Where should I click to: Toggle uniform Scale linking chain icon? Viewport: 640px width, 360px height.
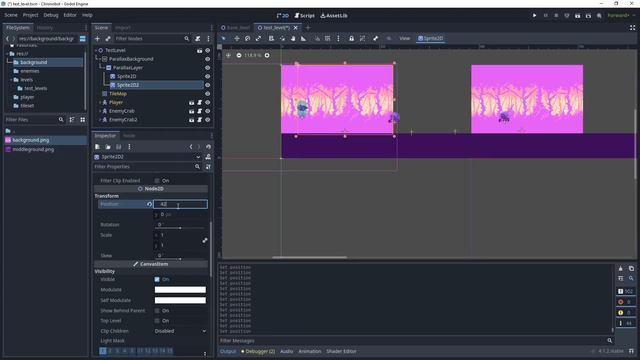[204, 240]
